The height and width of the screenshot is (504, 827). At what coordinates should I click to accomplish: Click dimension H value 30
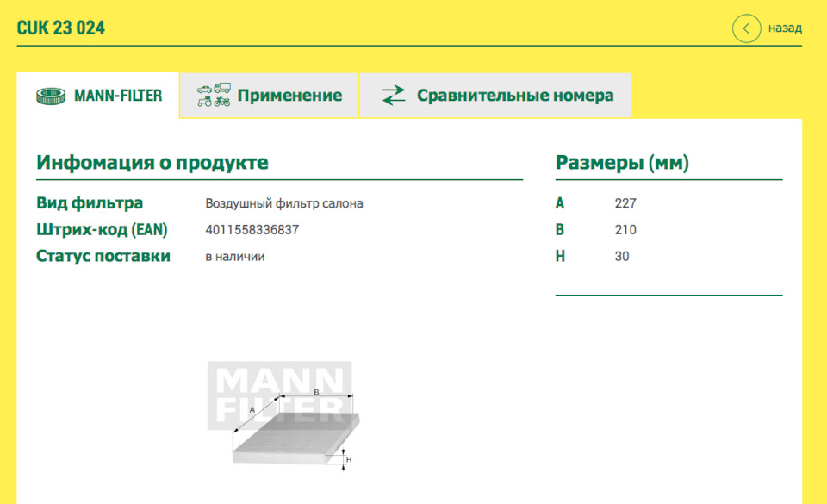coord(622,256)
